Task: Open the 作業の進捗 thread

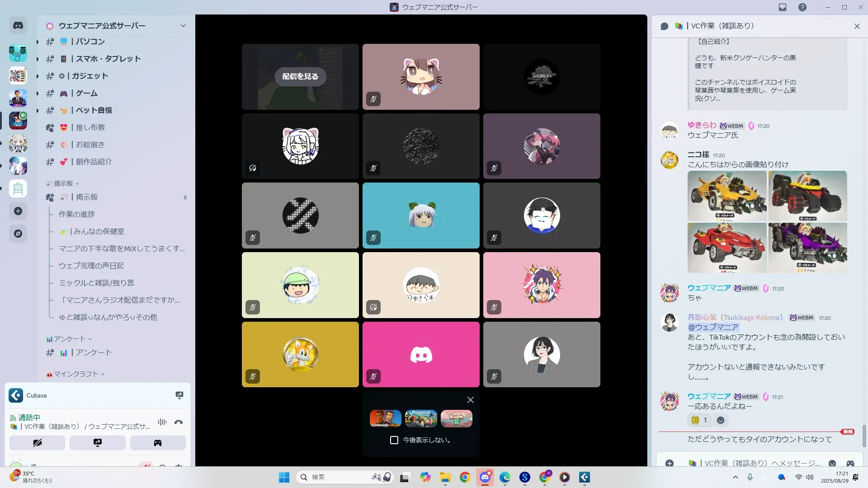Action: click(77, 214)
